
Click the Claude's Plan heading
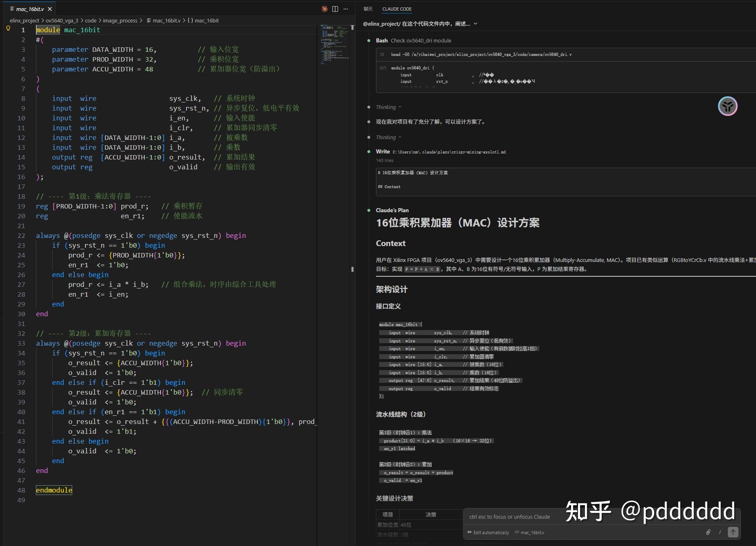click(392, 210)
